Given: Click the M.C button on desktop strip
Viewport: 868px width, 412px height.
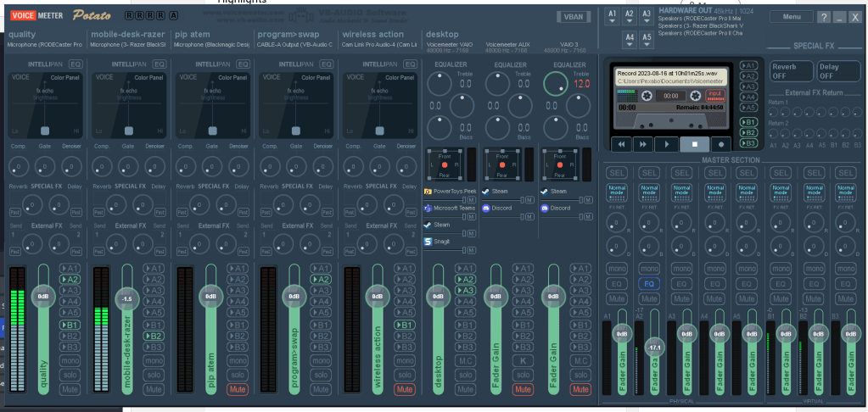Looking at the screenshot, I should click(x=466, y=360).
